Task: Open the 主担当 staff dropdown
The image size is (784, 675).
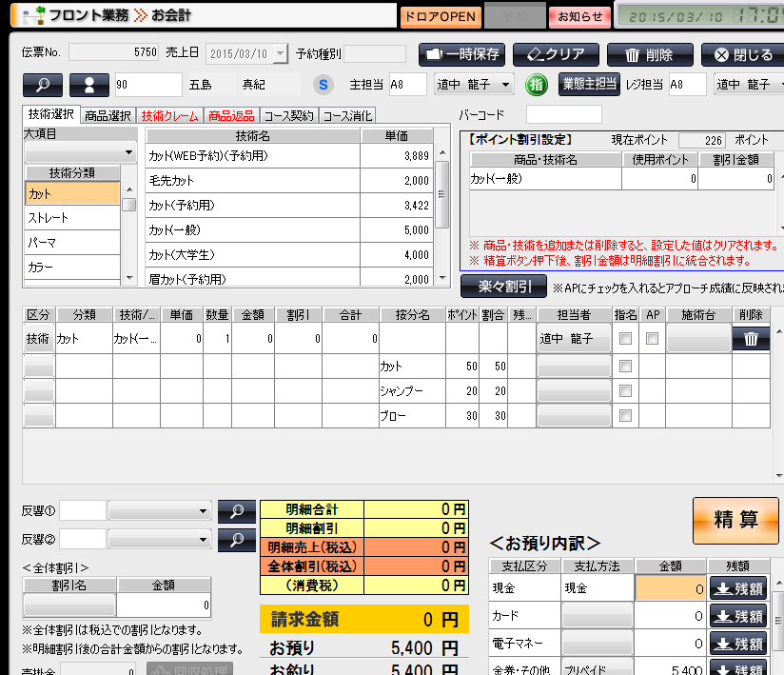Action: (505, 85)
